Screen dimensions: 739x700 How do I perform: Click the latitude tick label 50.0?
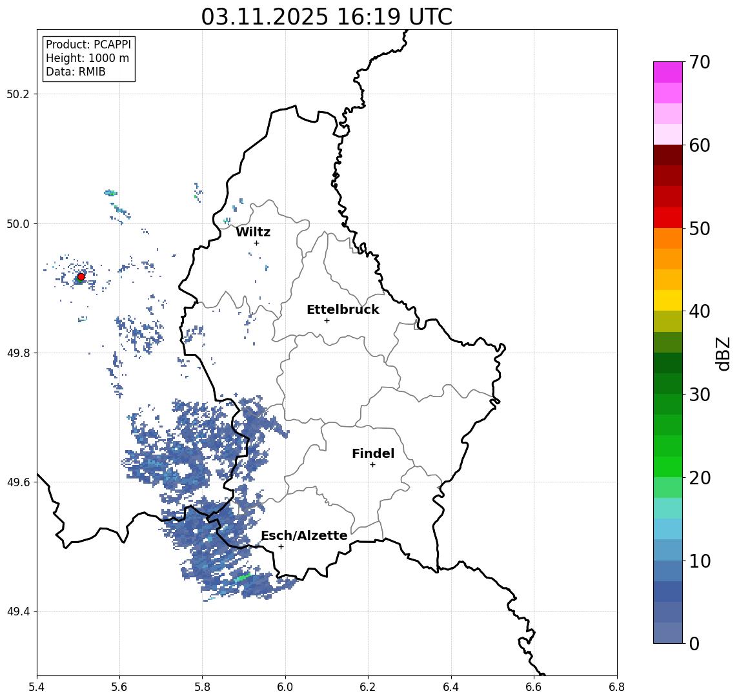pos(18,224)
